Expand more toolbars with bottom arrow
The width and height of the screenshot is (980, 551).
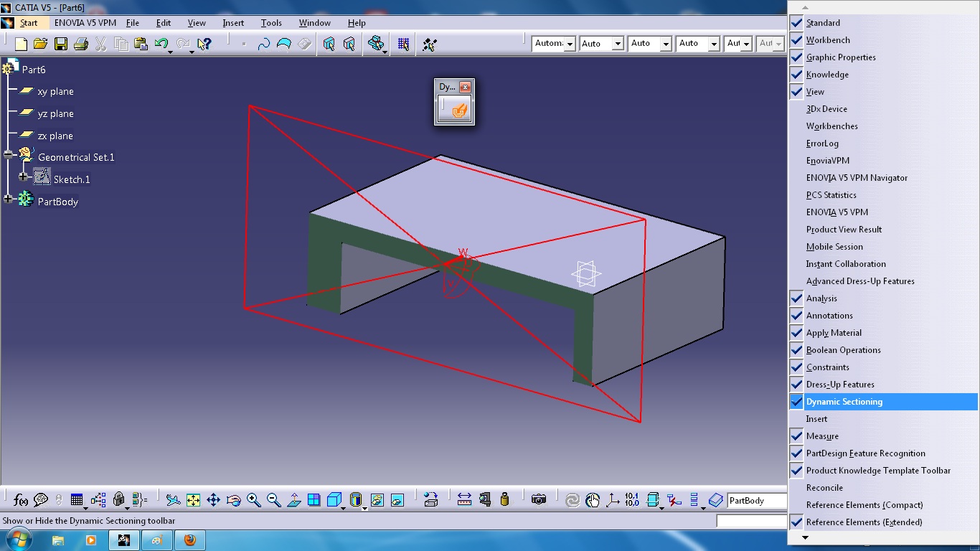(805, 537)
